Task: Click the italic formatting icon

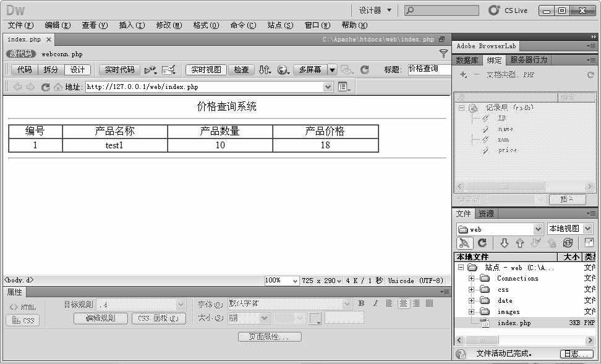Action: point(375,303)
